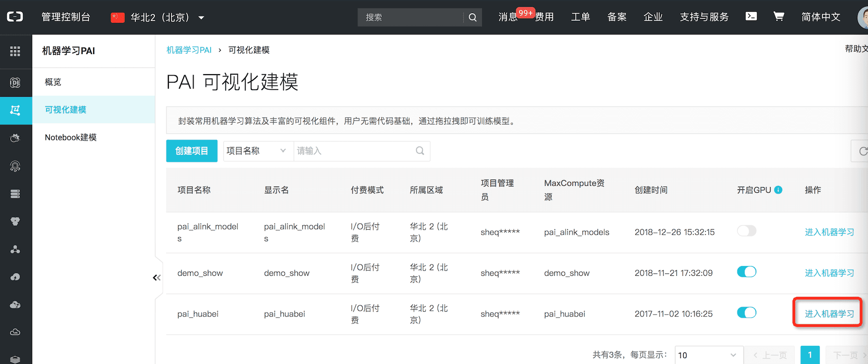The image size is (868, 364).
Task: Click the 创建时间 column header
Action: 651,190
